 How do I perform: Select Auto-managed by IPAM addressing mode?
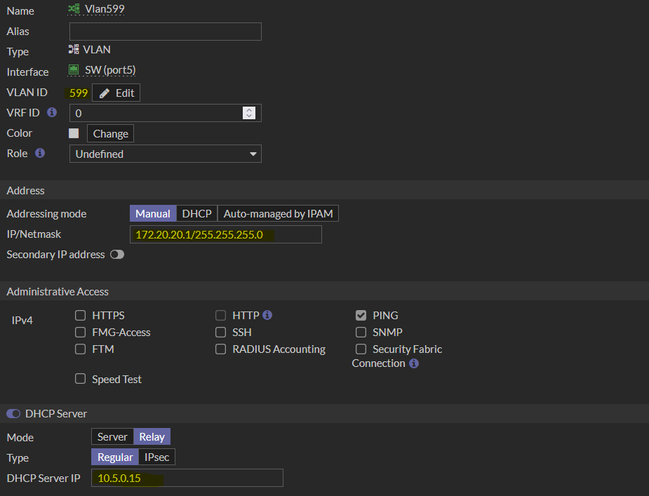coord(278,214)
